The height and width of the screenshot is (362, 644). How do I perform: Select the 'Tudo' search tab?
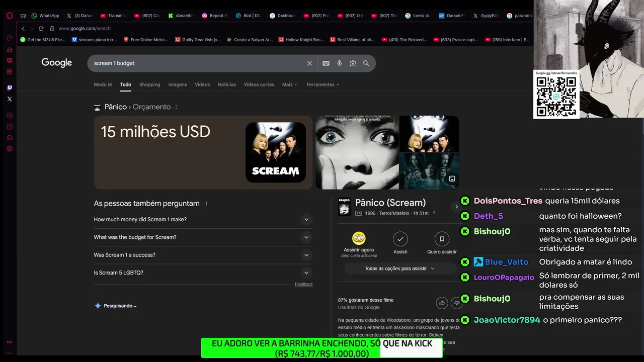pyautogui.click(x=125, y=84)
